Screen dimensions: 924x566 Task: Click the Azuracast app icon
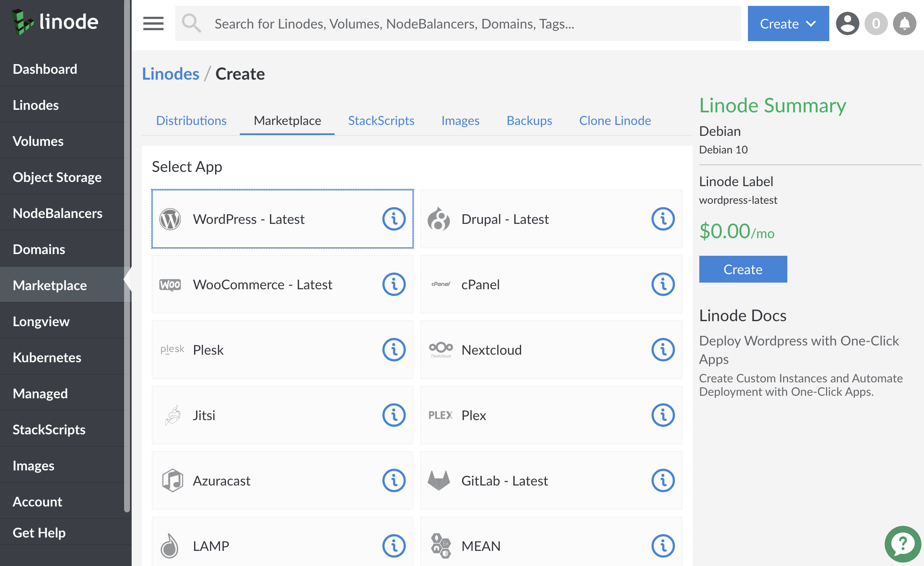pyautogui.click(x=171, y=480)
